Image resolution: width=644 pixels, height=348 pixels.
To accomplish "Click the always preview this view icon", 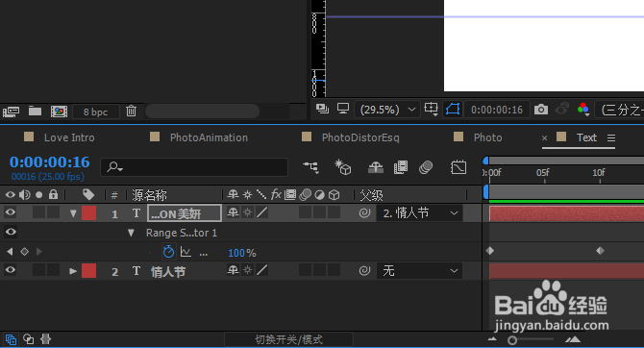I will (x=322, y=109).
